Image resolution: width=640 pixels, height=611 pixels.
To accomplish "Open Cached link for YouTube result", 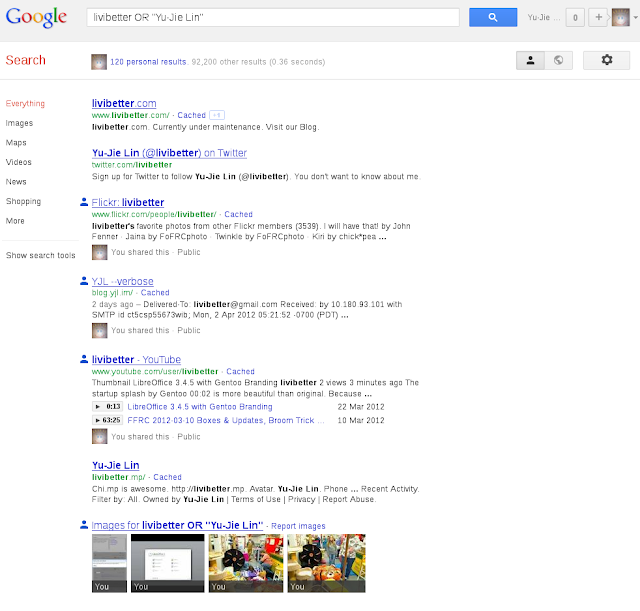I will point(240,372).
